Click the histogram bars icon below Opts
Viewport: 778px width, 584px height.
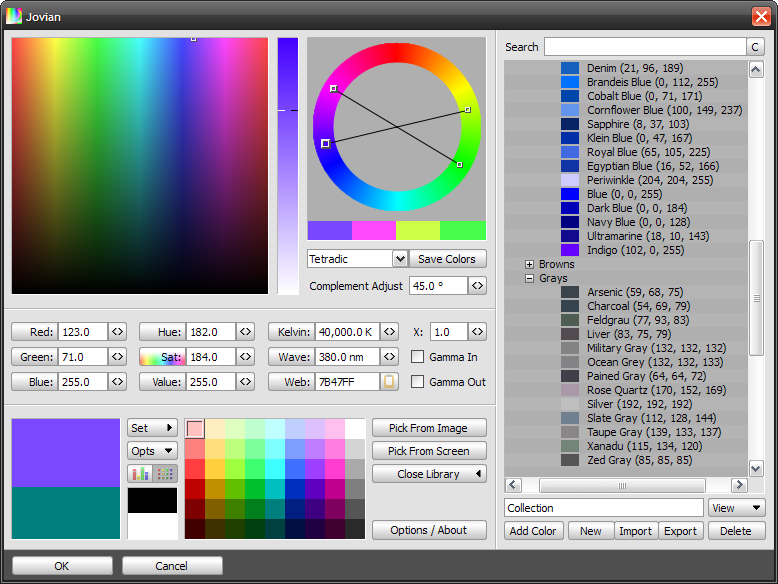140,474
